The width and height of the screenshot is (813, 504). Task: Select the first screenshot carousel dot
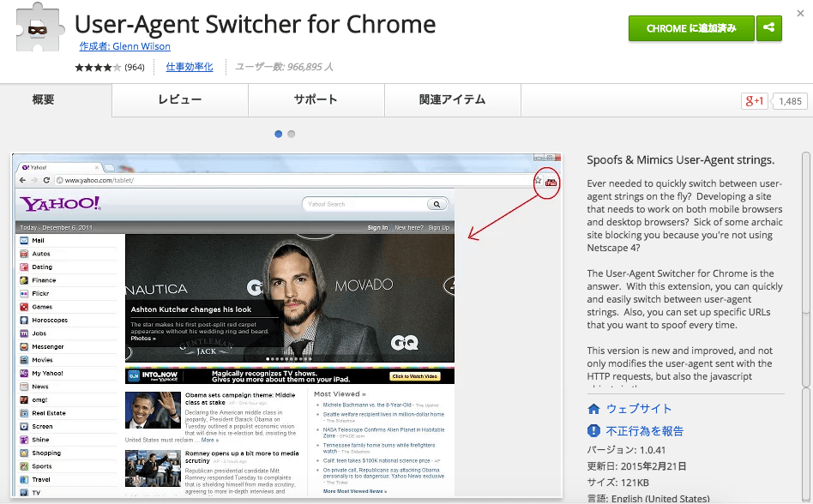pos(279,135)
